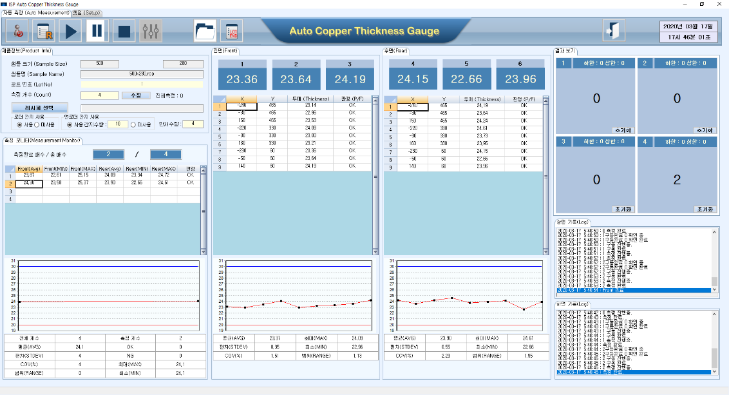This screenshot has width=729, height=395.
Task: Select unused radio in continuous detection group
Action: pyautogui.click(x=133, y=125)
